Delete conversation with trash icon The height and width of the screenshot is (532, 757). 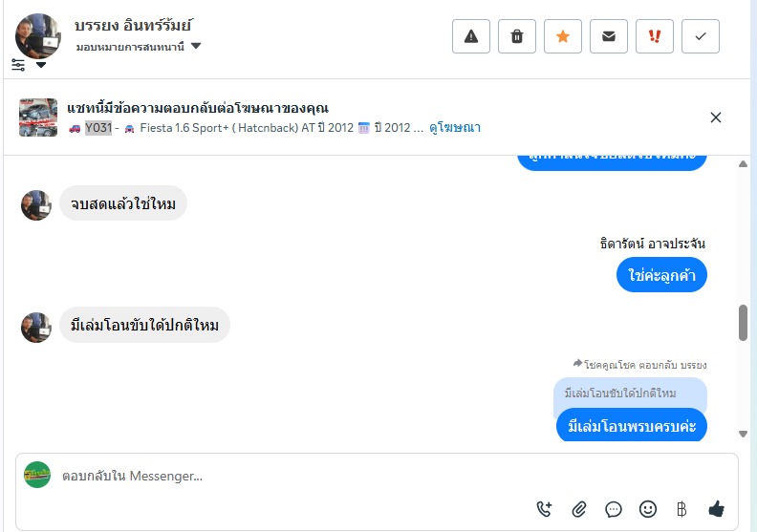(517, 36)
